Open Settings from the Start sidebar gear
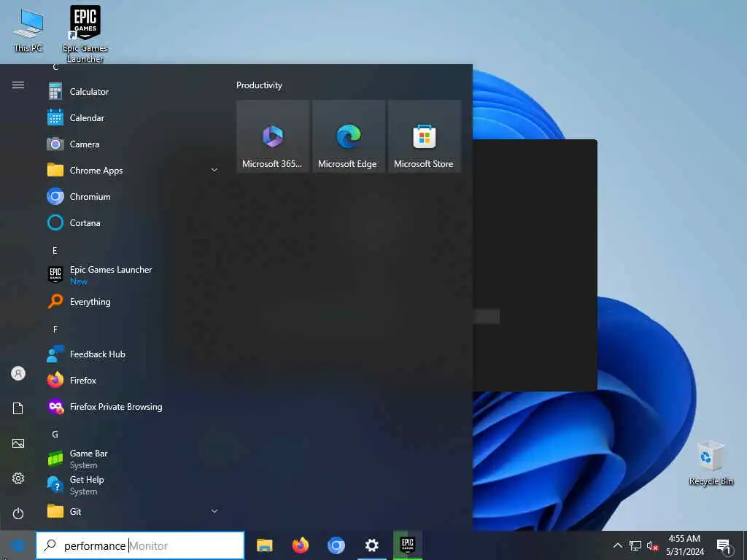This screenshot has height=560, width=747. (x=18, y=478)
